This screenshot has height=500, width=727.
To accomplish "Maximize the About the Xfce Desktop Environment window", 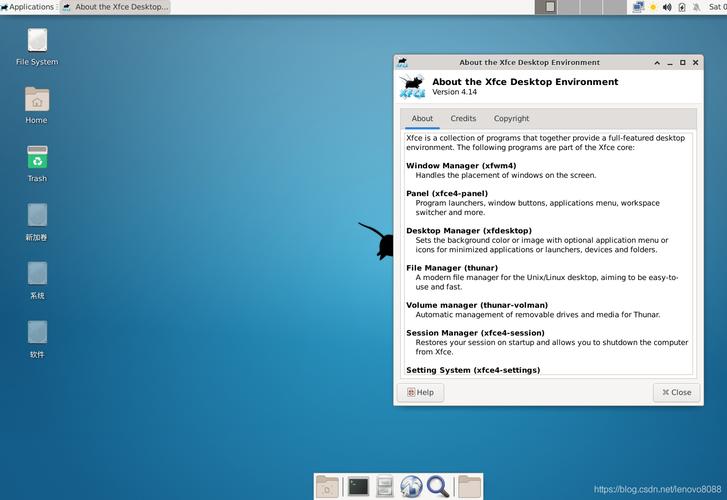I will (682, 63).
